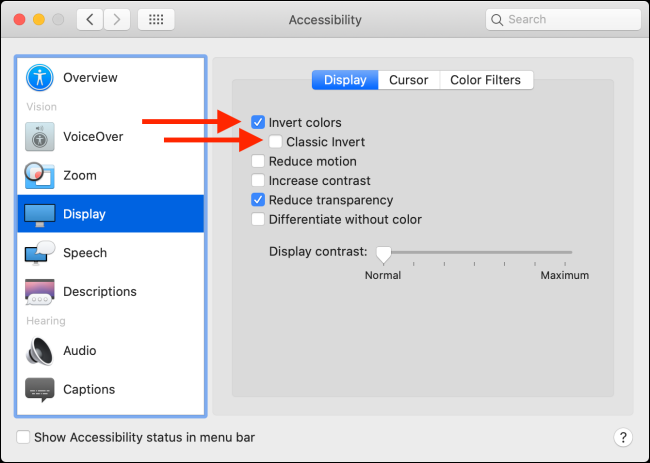Click the show-all grid icon
Screen dimensions: 650x463
(x=156, y=20)
